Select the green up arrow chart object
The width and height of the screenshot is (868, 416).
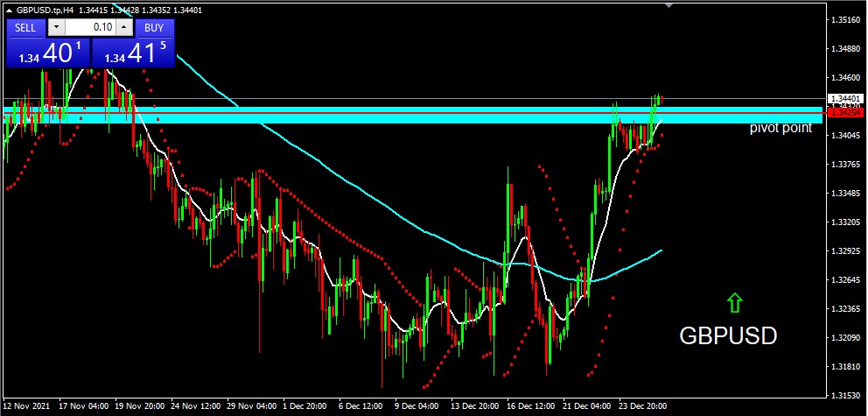[x=734, y=302]
